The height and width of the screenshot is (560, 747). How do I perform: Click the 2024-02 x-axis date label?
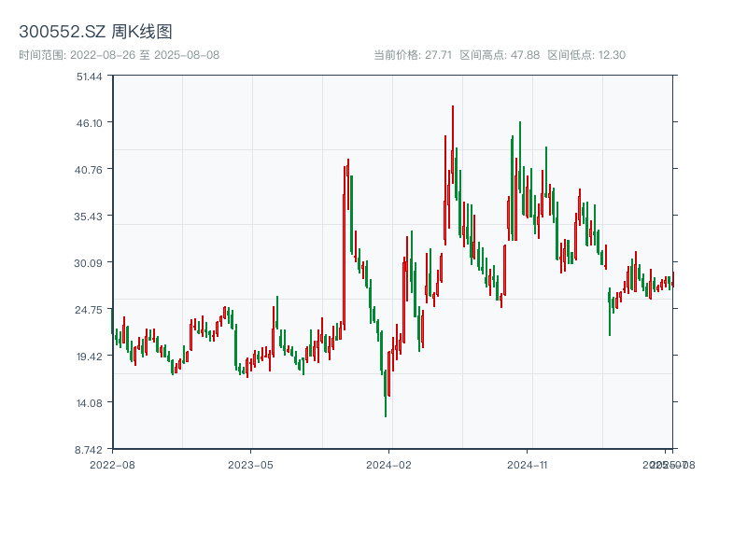point(389,464)
